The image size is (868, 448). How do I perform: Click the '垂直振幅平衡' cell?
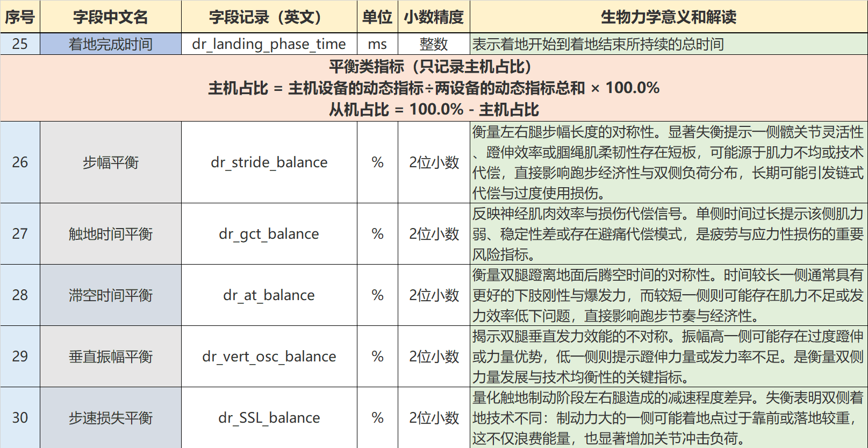click(x=111, y=357)
